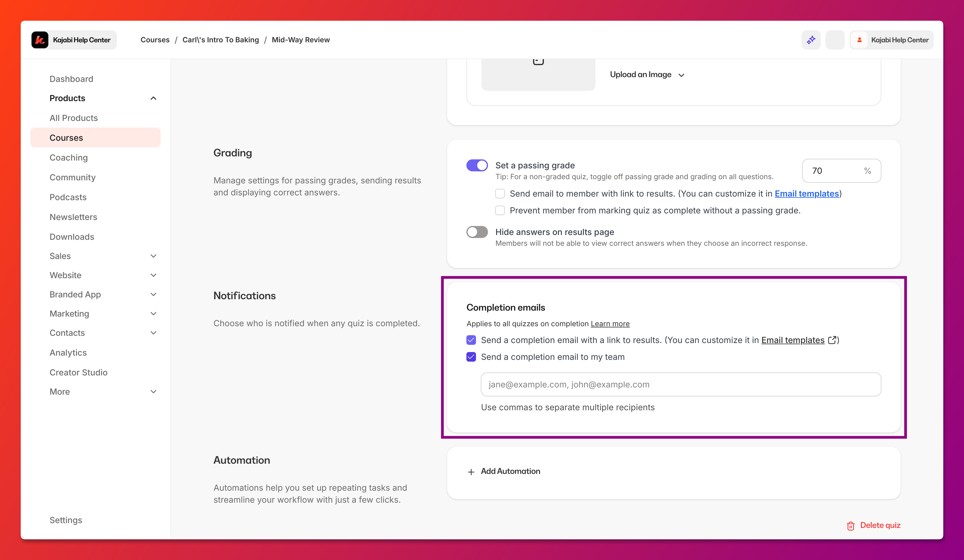Expand the Sales menu chevron
964x560 pixels.
pyautogui.click(x=153, y=256)
